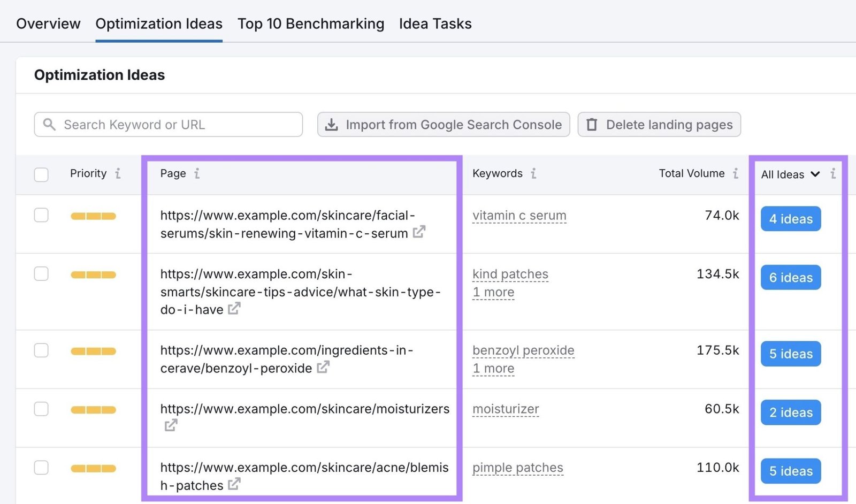The image size is (856, 504).
Task: Open 5 ideas for pimple patches row
Action: 791,471
